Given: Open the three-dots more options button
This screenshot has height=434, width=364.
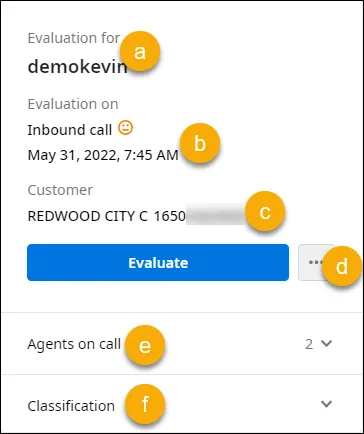Looking at the screenshot, I should tap(315, 262).
